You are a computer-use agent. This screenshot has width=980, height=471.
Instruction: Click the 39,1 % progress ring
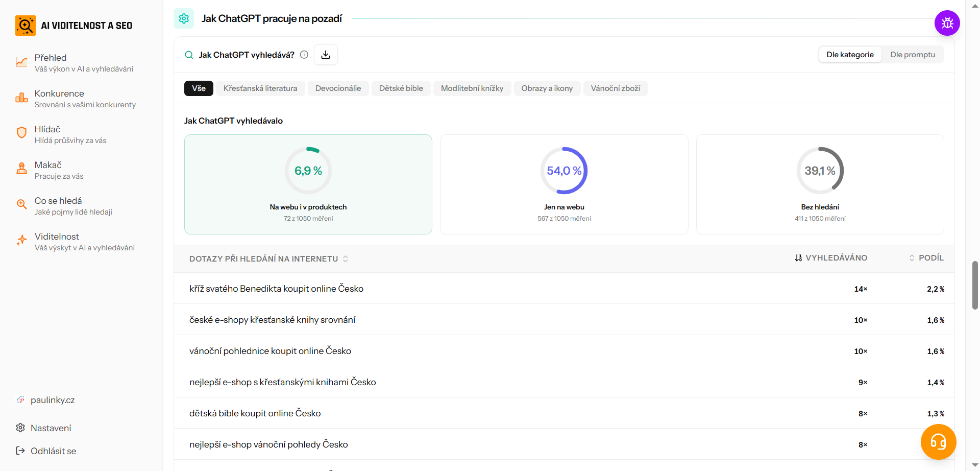pyautogui.click(x=820, y=171)
